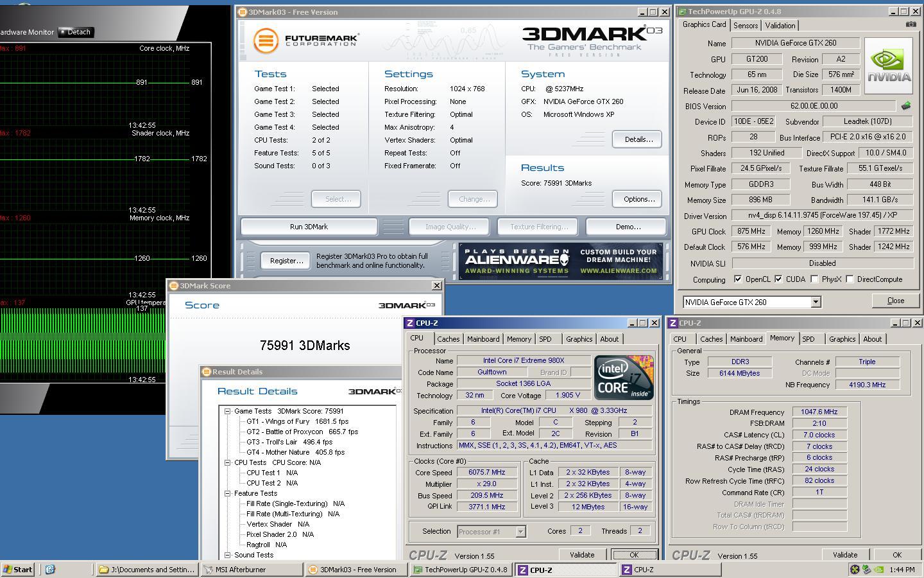Viewport: 924px width, 578px height.
Task: Click the CPU-Z title icon of the Memory tab window
Action: (x=672, y=323)
